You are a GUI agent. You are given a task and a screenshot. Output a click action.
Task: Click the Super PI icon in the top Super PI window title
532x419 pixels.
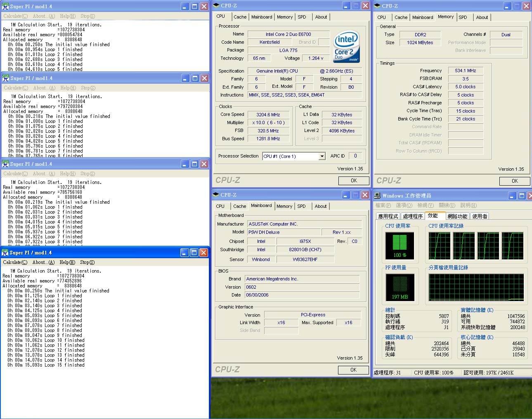5,6
